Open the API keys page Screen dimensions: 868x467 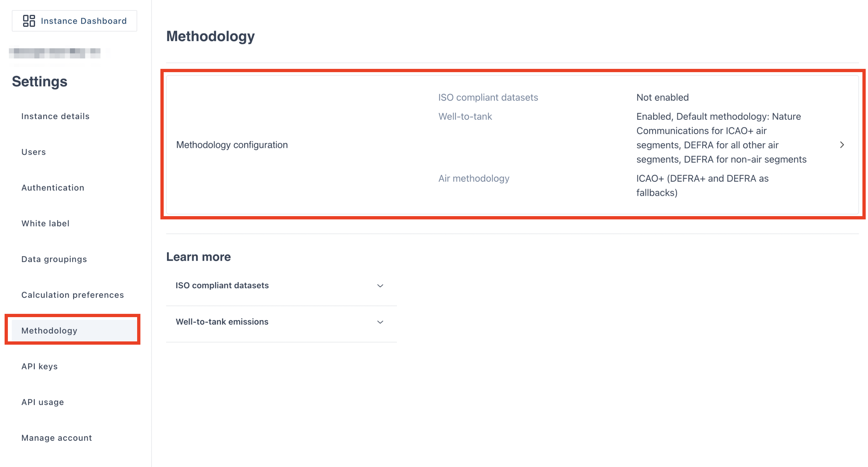pos(39,366)
